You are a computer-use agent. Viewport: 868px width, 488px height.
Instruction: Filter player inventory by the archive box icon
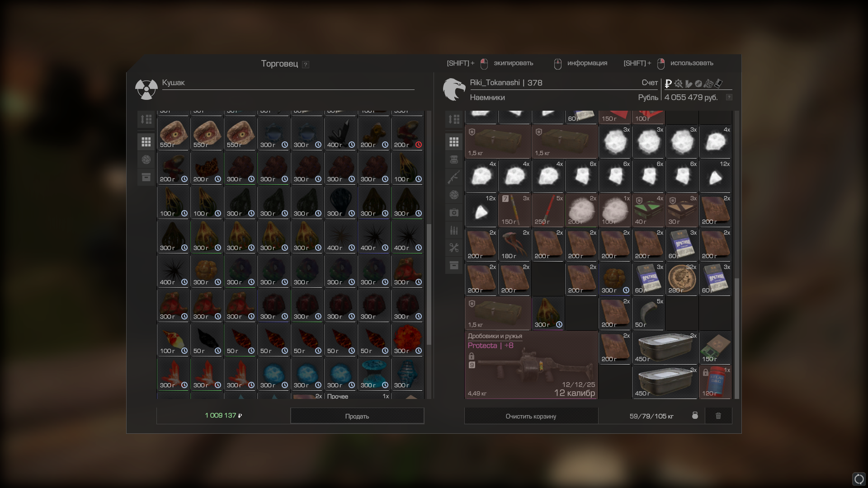point(454,265)
